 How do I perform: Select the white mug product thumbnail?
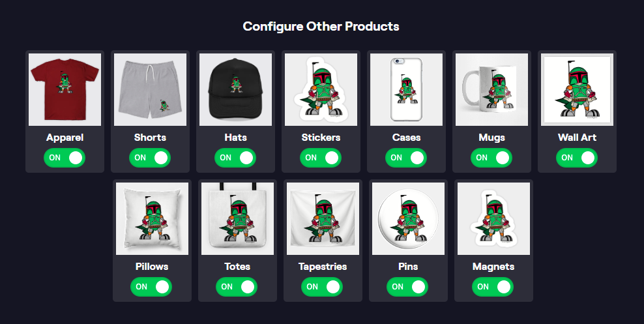coord(492,89)
